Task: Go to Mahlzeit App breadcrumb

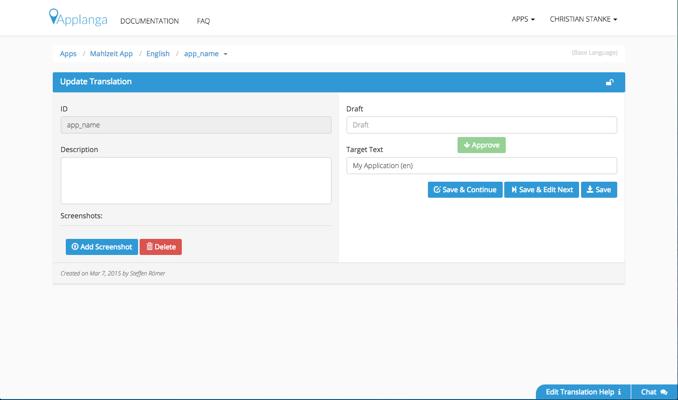Action: click(x=110, y=54)
